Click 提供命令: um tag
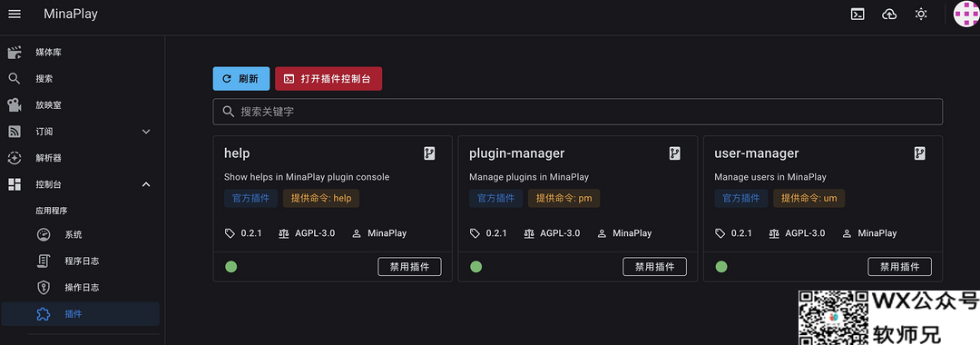Image resolution: width=980 pixels, height=345 pixels. [809, 199]
